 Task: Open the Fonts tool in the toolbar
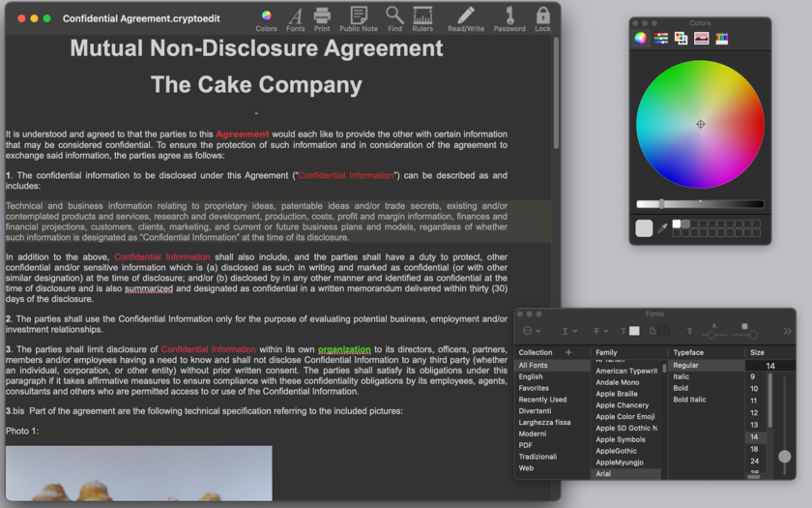[295, 19]
